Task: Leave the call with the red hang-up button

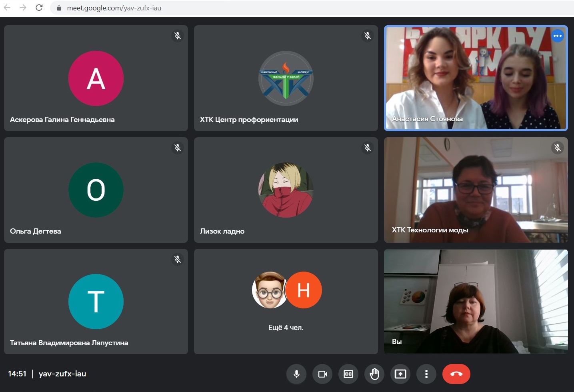Action: 456,374
